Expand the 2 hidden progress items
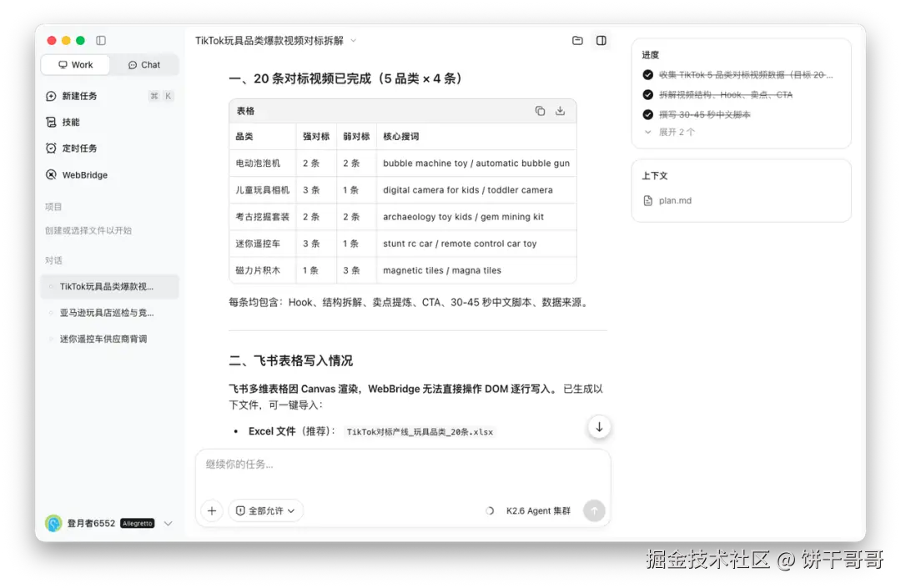The width and height of the screenshot is (901, 588). point(669,132)
